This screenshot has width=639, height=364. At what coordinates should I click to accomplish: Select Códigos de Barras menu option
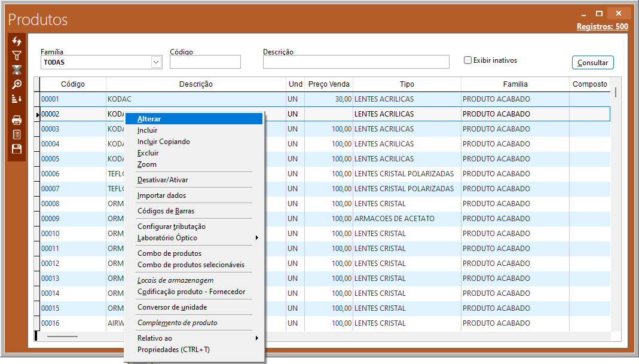coord(166,211)
